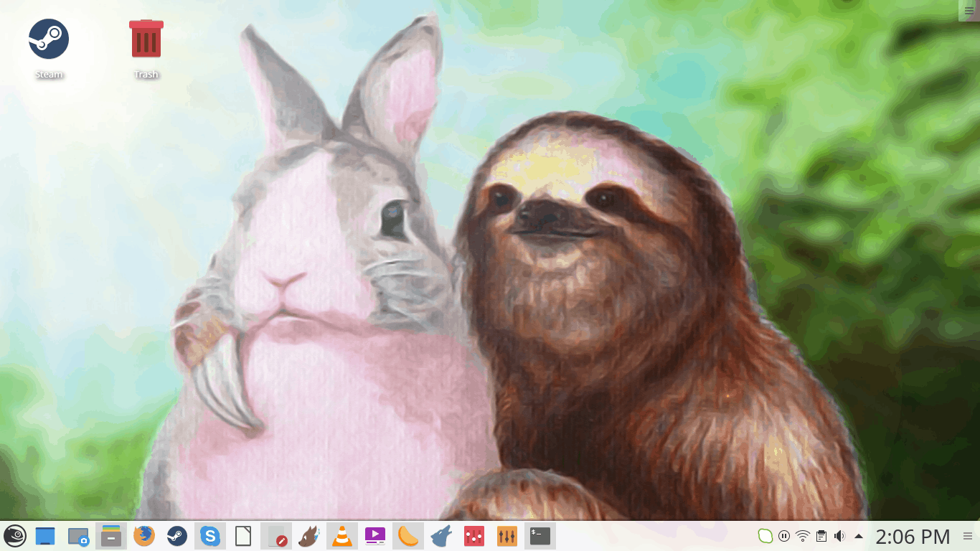The height and width of the screenshot is (551, 980).
Task: Click the gray document with red pencil icon
Action: coord(276,536)
